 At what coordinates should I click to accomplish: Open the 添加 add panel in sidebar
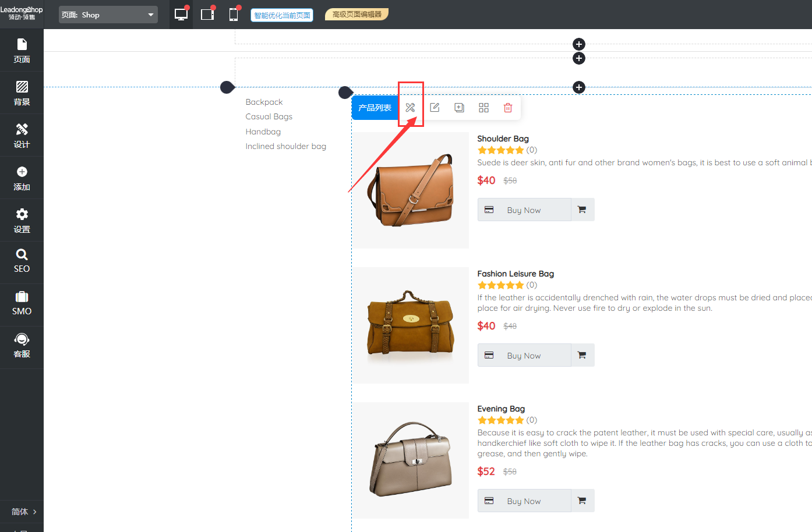point(22,178)
